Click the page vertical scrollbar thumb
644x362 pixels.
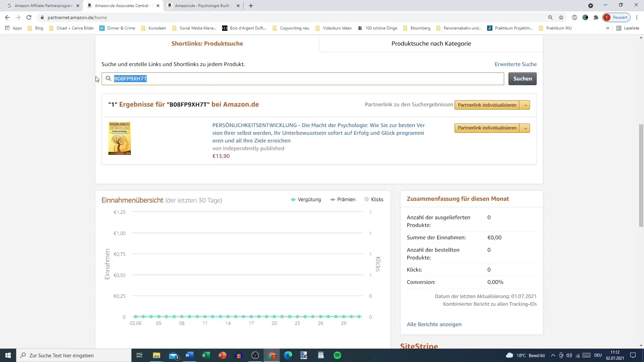(x=641, y=176)
